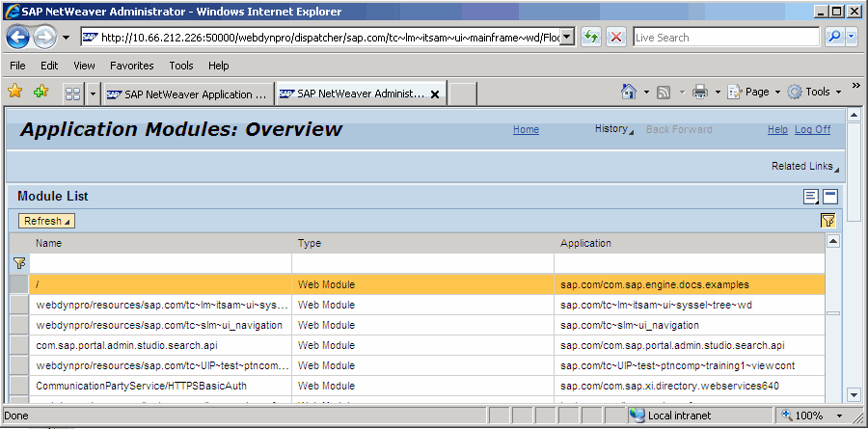Select row header of com.sap.portal.admin.studio.search.api
This screenshot has height=429, width=868.
click(x=19, y=345)
